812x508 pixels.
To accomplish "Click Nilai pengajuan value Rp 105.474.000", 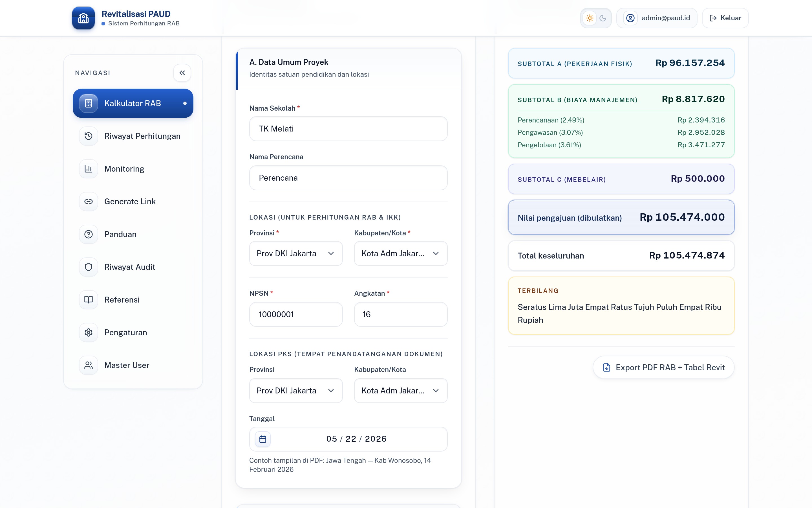I will (682, 217).
